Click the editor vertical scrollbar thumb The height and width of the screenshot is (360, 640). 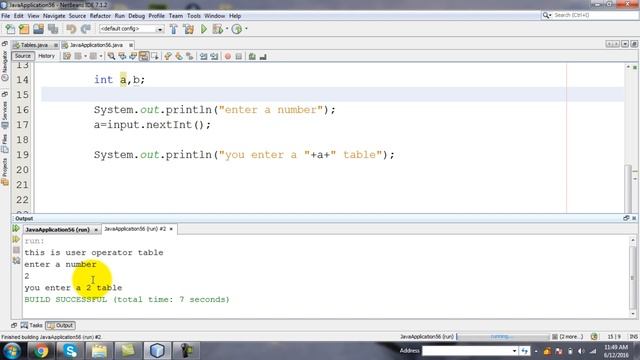[628, 188]
